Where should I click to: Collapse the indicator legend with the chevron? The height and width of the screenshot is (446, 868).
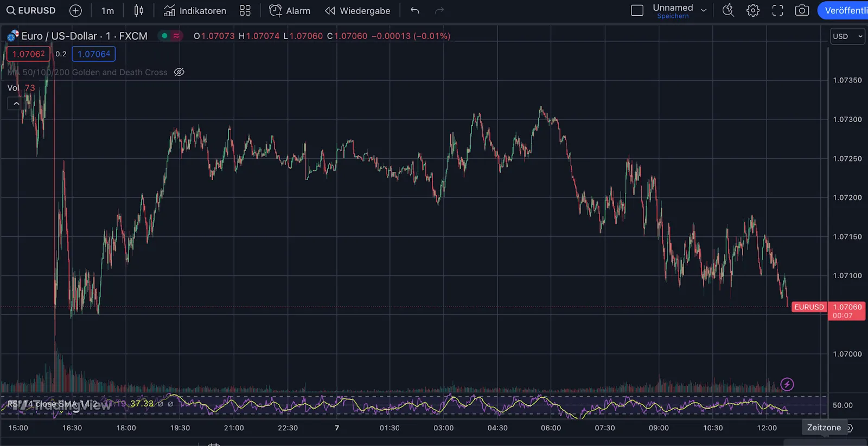(16, 103)
